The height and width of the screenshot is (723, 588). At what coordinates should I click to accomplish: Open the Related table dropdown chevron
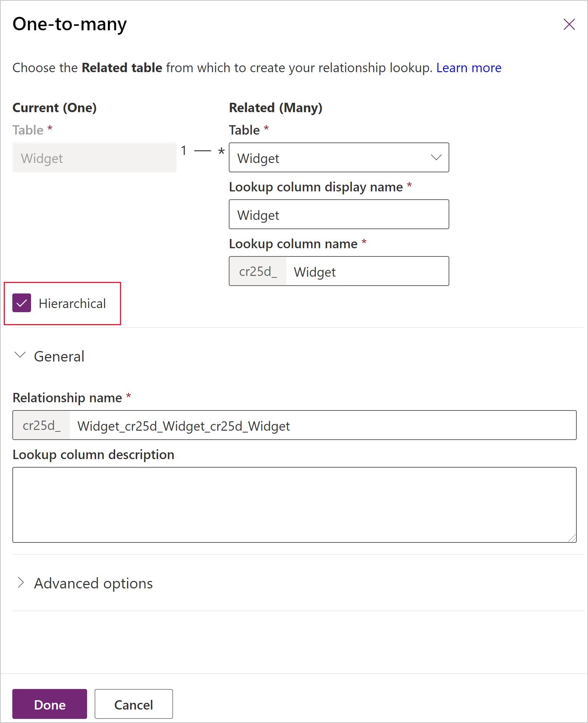coord(436,157)
